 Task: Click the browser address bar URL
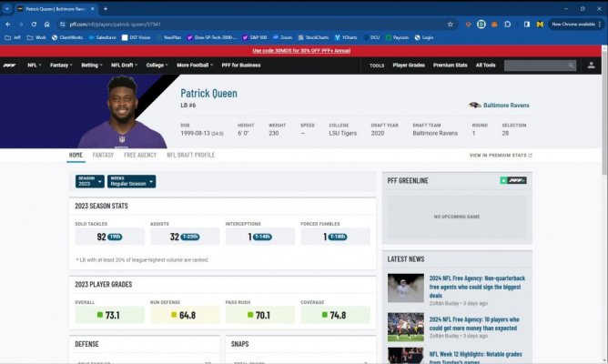(115, 24)
